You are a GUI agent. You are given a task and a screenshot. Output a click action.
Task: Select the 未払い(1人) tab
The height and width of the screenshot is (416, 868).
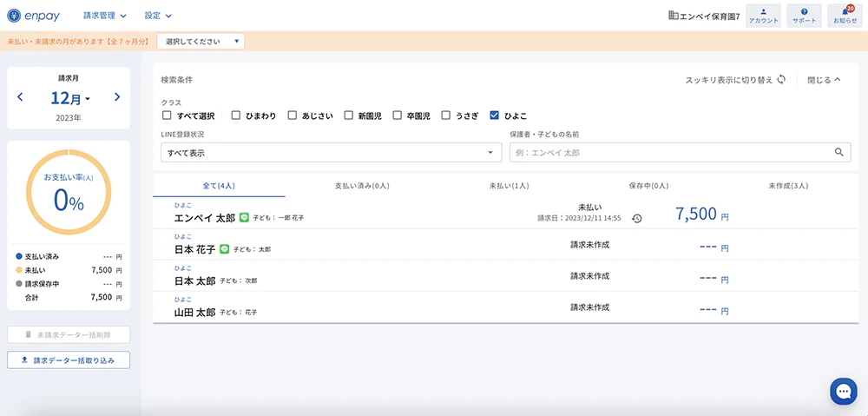click(x=510, y=186)
